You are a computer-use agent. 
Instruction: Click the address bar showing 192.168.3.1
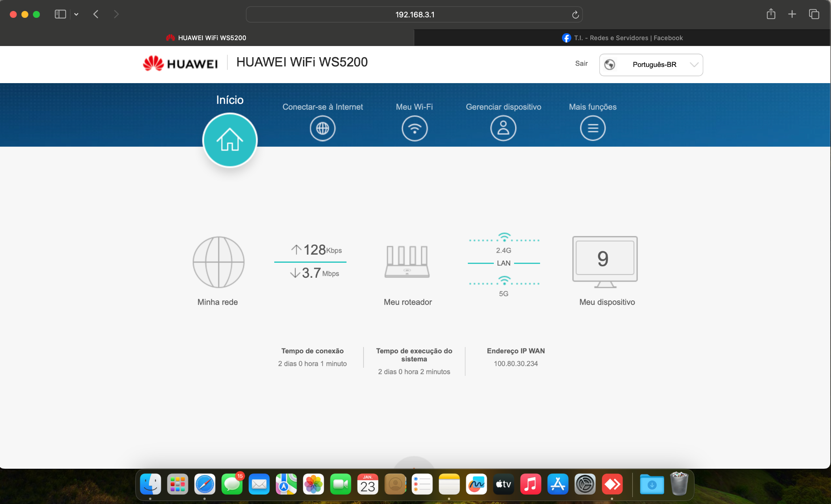point(414,15)
